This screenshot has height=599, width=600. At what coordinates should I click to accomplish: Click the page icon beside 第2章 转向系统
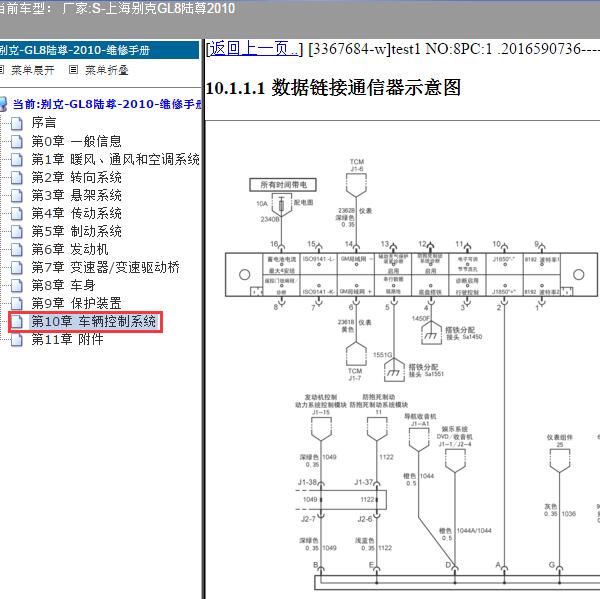pos(16,177)
